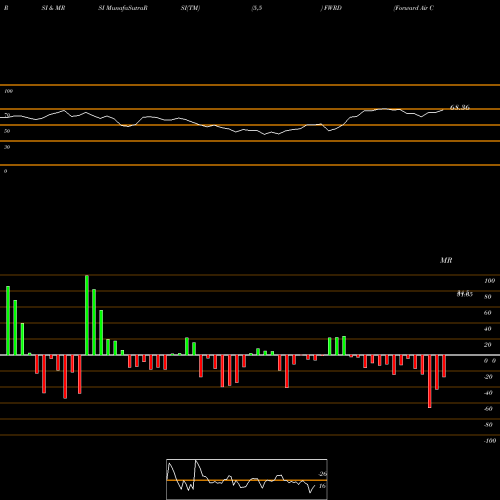Click the "Forward Air C" company name
Viewport: 500px width, 500px height.
tap(414, 8)
